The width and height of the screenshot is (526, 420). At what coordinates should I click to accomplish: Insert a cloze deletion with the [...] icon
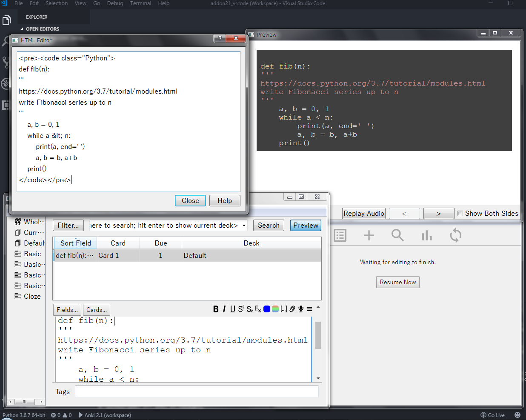point(284,309)
